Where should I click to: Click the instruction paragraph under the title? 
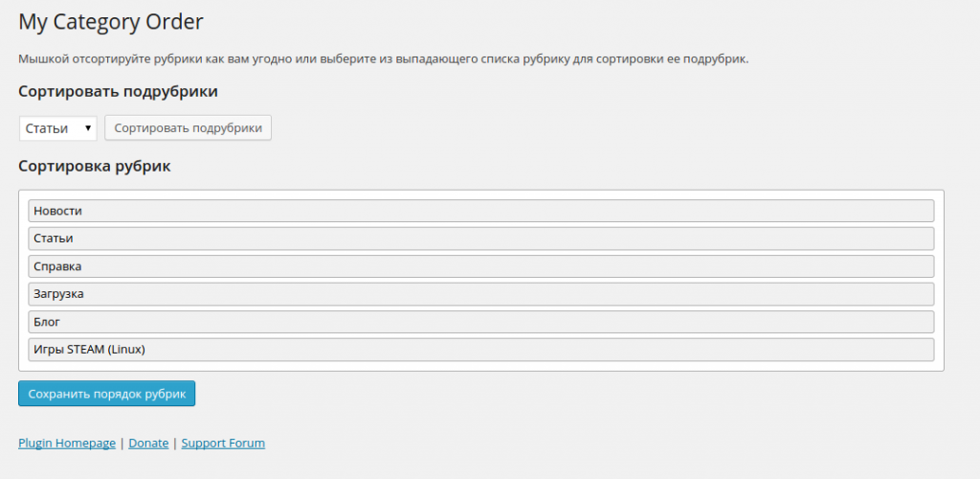[x=383, y=58]
